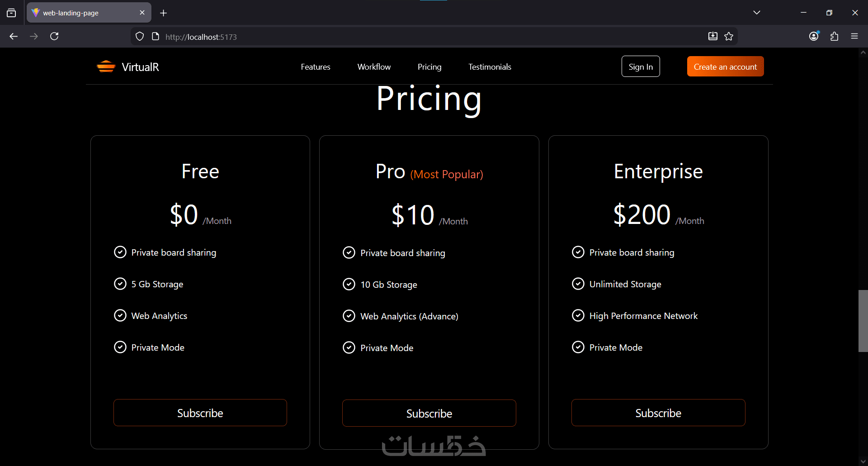
Task: Click the page vertical scrollbar thumb
Action: pyautogui.click(x=863, y=320)
